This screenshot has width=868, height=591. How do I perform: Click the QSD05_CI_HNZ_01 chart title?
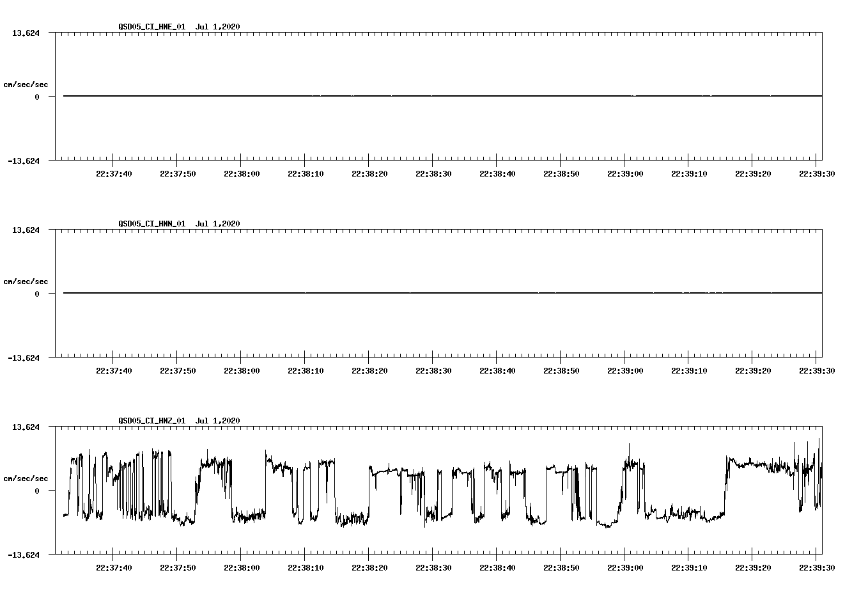click(x=179, y=421)
